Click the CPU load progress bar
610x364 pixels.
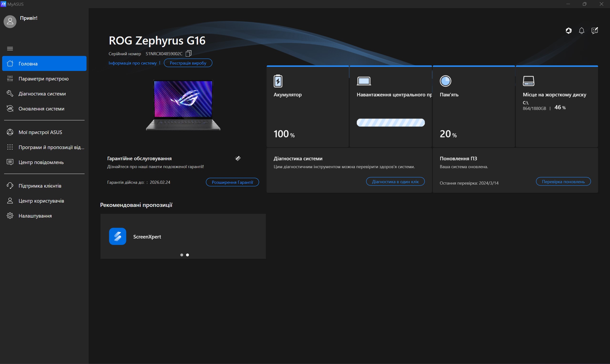click(390, 122)
